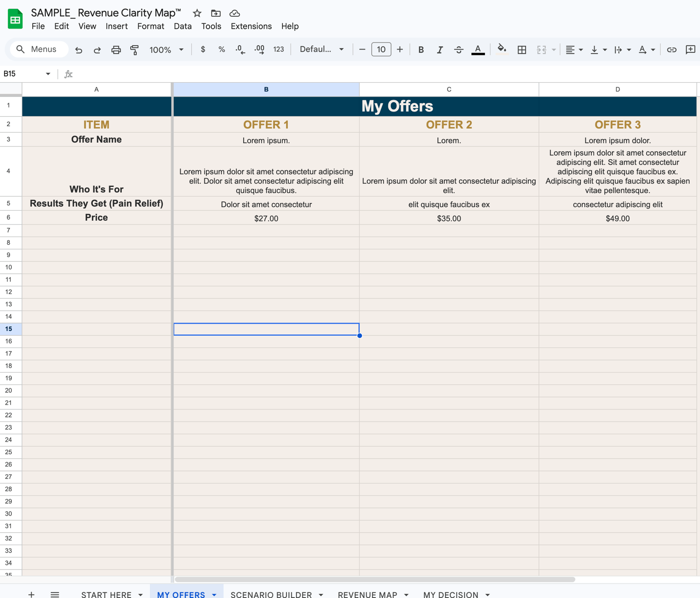This screenshot has width=700, height=598.
Task: Switch to the SCENARIO BUILDER sheet
Action: pos(271,594)
